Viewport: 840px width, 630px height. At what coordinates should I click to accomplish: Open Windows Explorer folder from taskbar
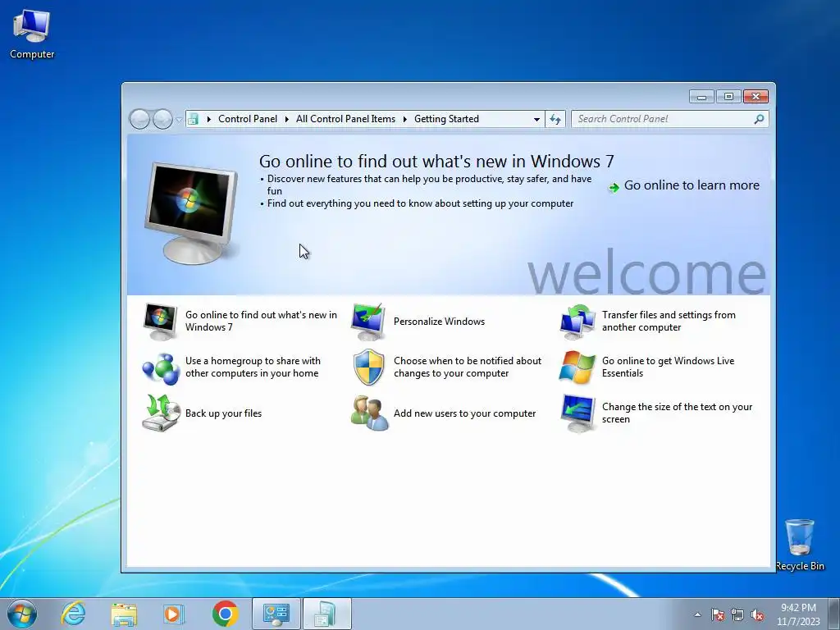[x=124, y=614]
